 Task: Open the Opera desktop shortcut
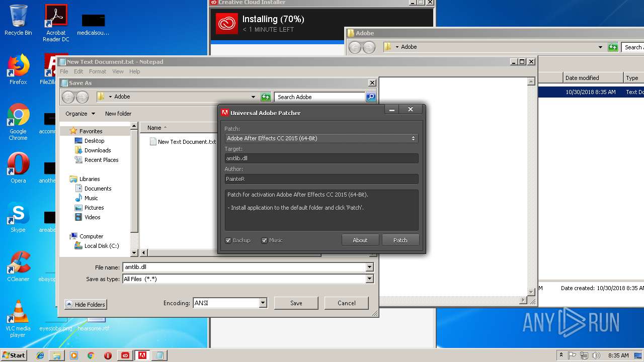[x=18, y=168]
